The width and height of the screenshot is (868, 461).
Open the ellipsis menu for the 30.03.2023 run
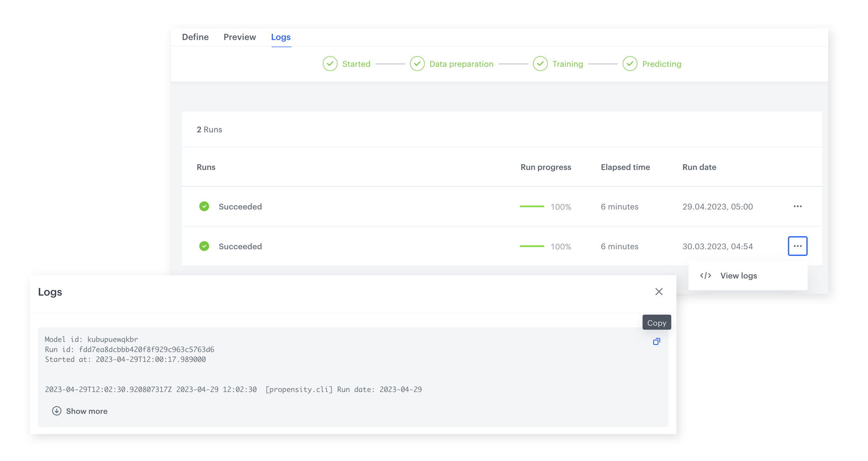coord(797,246)
